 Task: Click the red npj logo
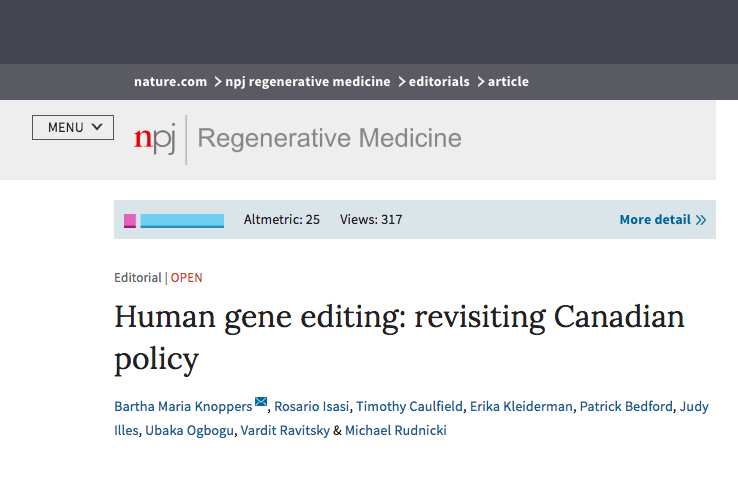pyautogui.click(x=155, y=138)
